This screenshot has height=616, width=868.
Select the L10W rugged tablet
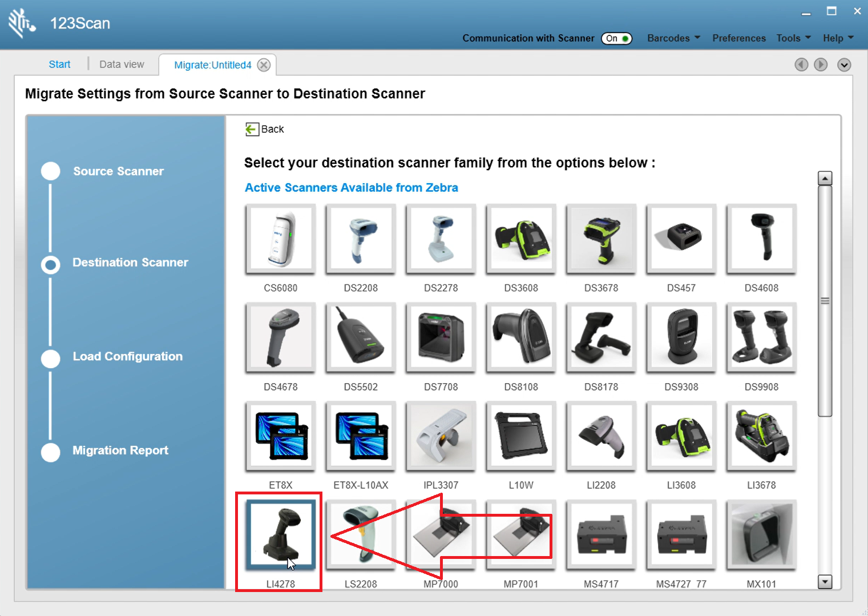521,436
